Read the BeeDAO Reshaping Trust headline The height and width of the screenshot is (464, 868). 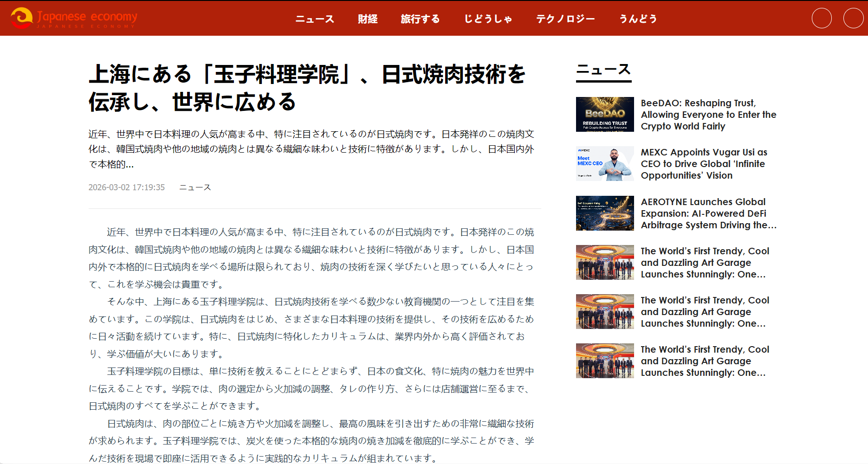coord(708,115)
